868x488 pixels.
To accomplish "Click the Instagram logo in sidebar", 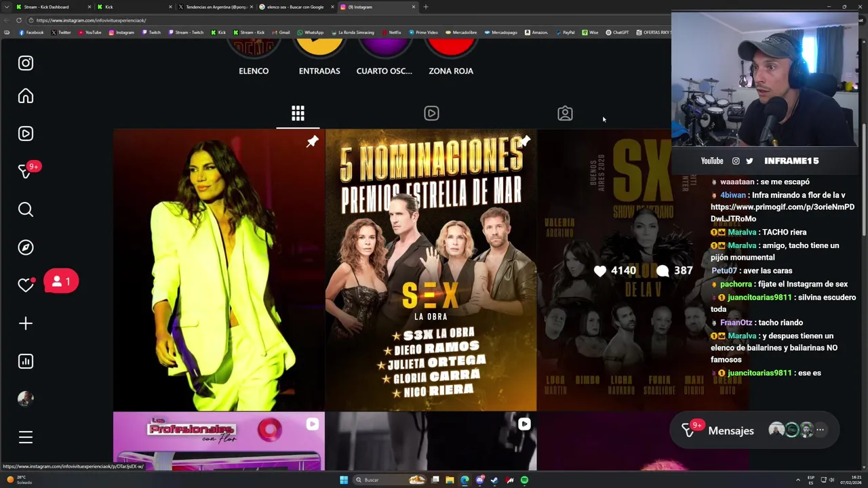I will click(26, 63).
